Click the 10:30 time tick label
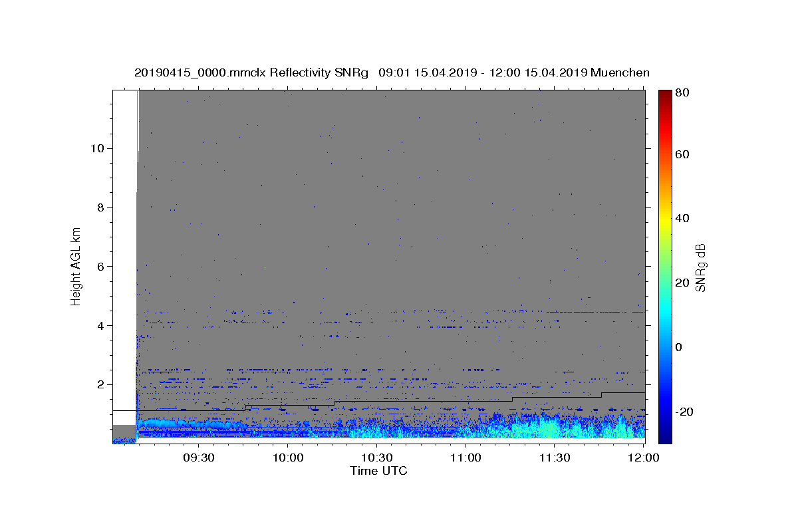Screen dimensions: 798x532 (376, 458)
